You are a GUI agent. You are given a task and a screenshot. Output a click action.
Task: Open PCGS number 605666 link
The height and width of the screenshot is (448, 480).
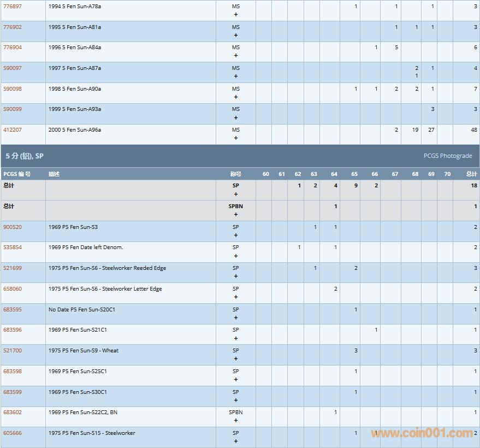pos(13,433)
